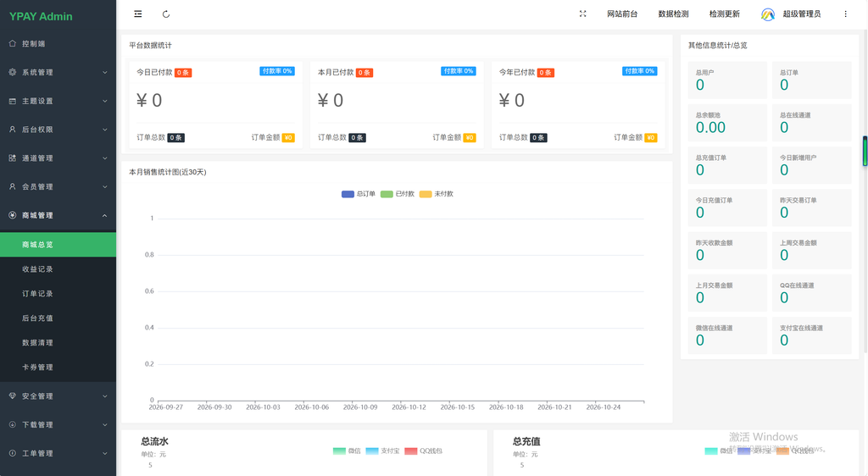
Task: Expand the 安全管理 menu chevron
Action: [104, 396]
